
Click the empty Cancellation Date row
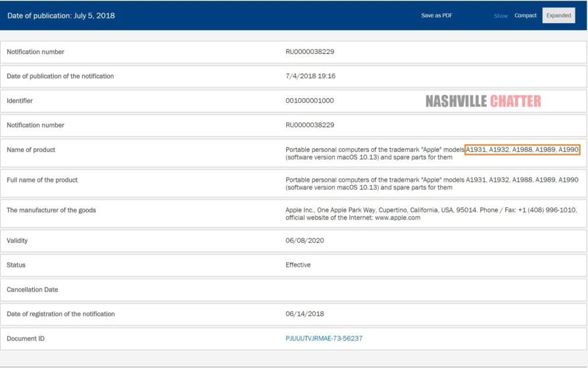293,290
